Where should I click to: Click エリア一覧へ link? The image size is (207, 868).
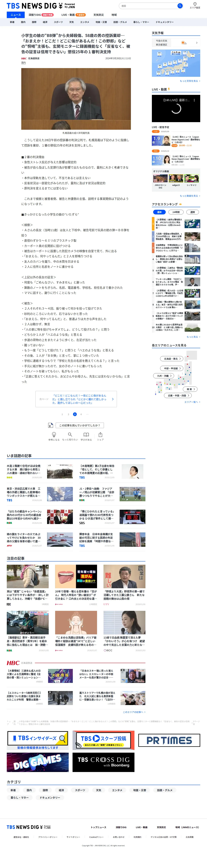coord(192,402)
